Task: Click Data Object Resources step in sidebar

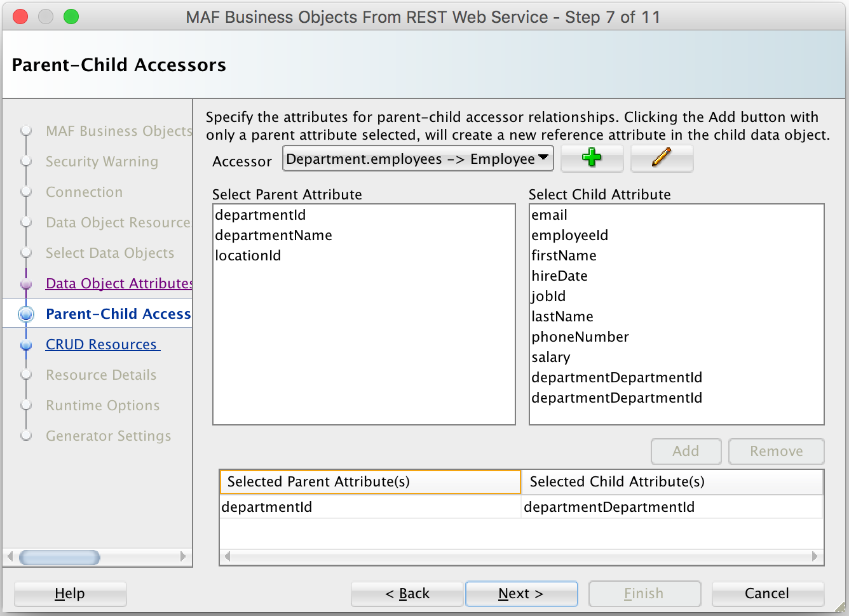Action: point(118,222)
